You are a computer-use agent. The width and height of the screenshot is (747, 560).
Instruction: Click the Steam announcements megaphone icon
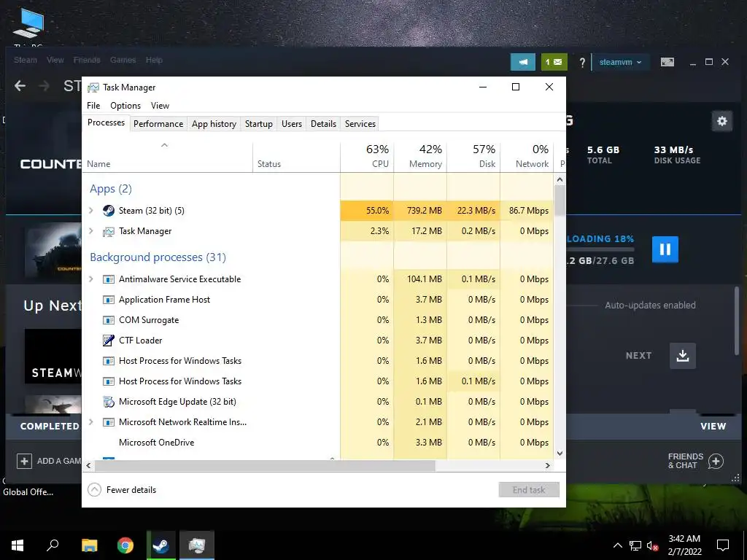click(x=522, y=62)
